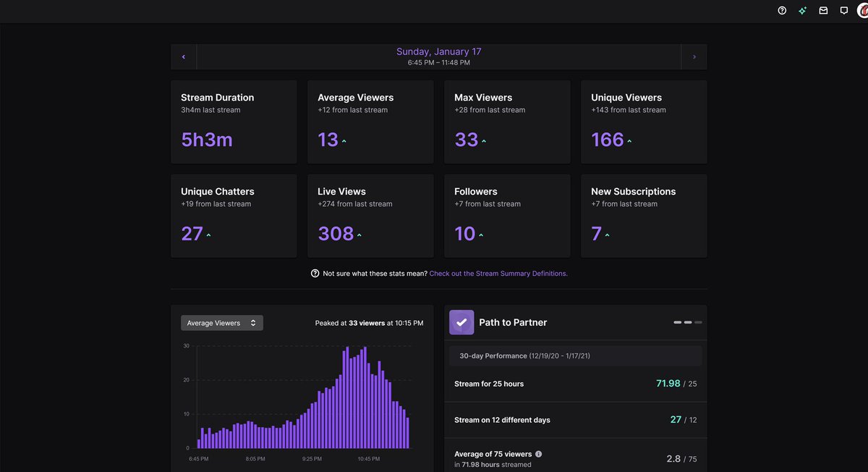Click the 71.98 hours progress figure
The height and width of the screenshot is (472, 868).
(668, 383)
